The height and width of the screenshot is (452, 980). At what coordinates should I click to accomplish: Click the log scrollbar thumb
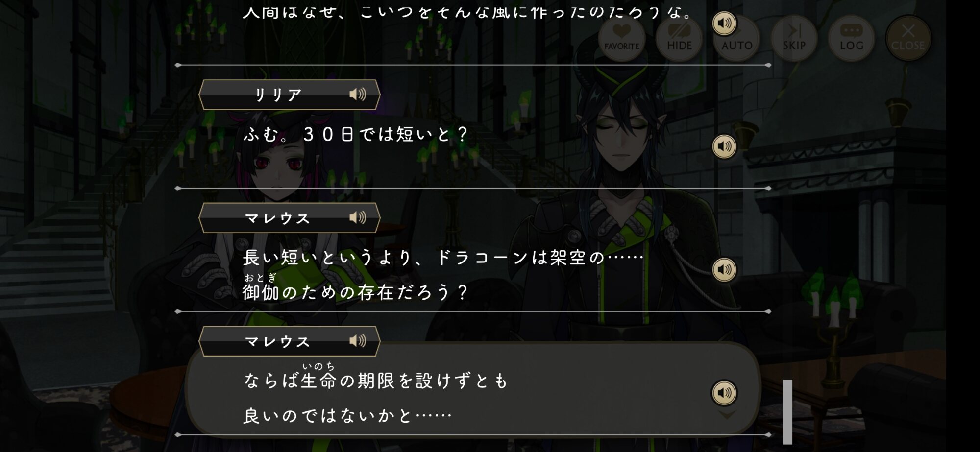[787, 411]
